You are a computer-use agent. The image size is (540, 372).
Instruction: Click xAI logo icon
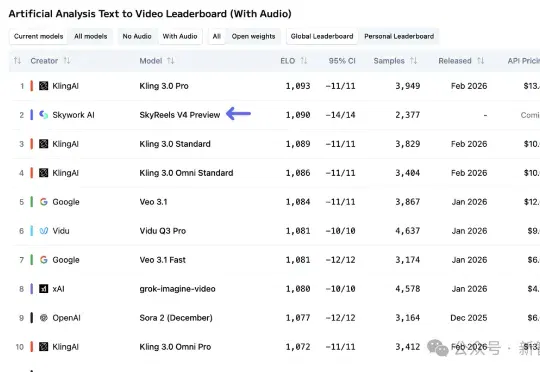tap(43, 289)
